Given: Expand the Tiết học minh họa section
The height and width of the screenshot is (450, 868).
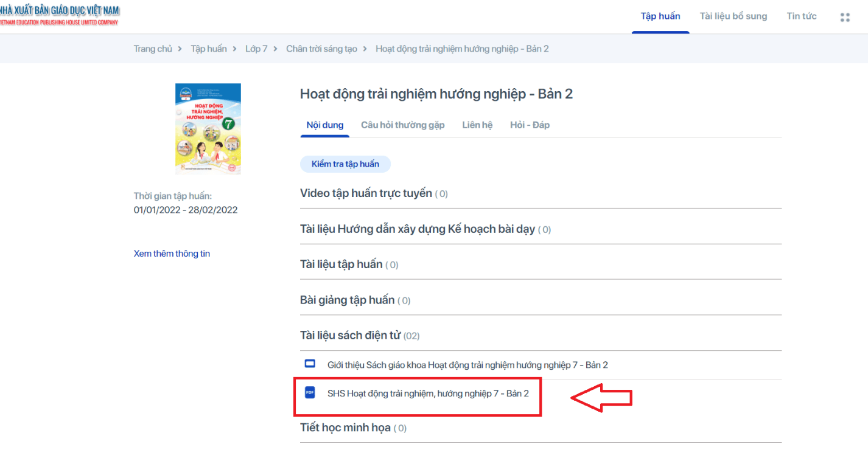Looking at the screenshot, I should 541,427.
